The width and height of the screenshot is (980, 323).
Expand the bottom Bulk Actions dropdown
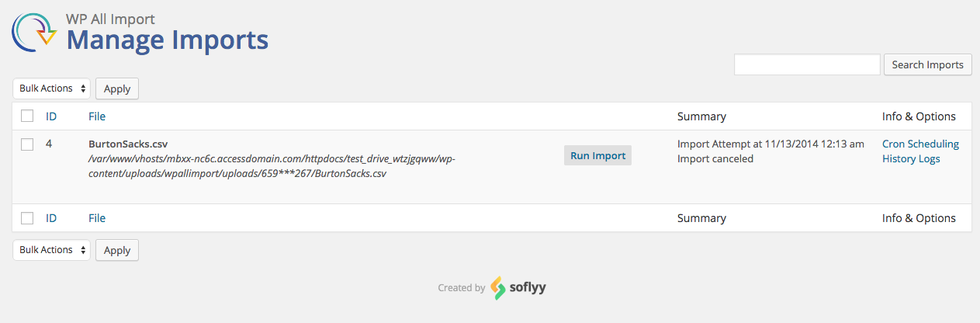coord(51,250)
